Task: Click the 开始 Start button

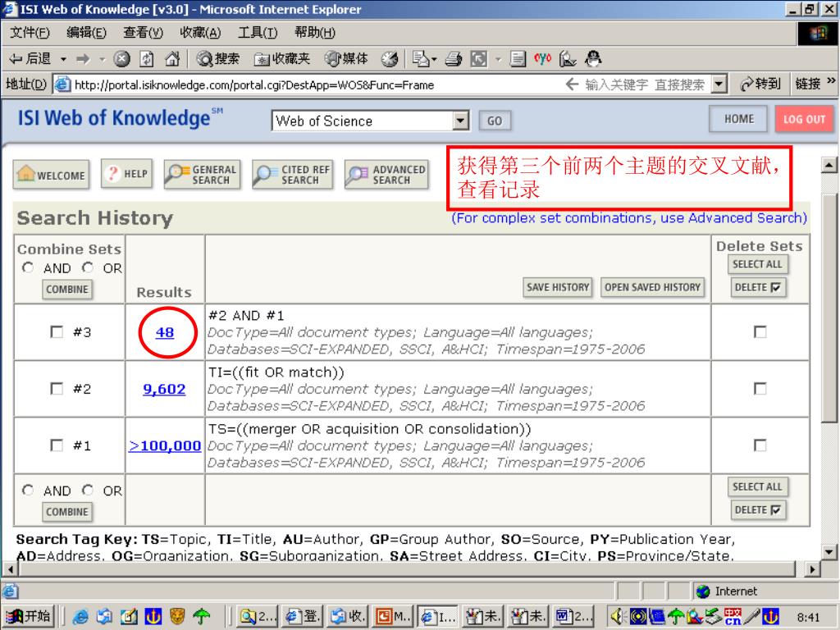Action: coord(30,617)
